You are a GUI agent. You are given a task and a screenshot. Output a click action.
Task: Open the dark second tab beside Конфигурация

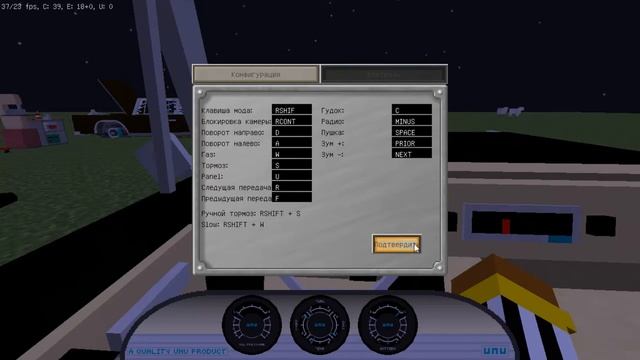[384, 74]
